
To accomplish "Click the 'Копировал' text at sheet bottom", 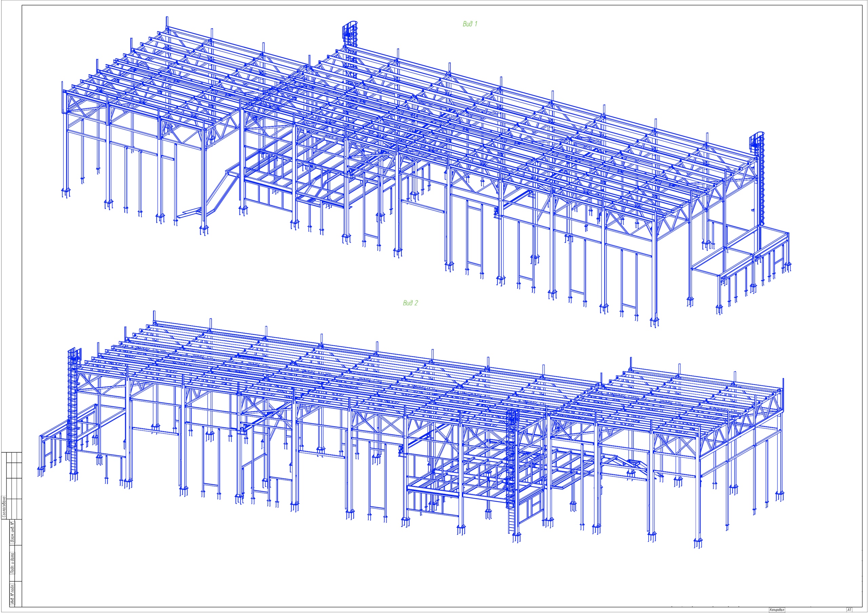I will (777, 610).
